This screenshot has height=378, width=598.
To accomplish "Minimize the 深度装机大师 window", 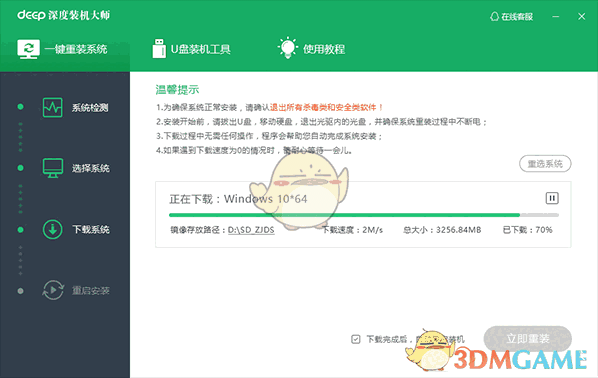I will point(556,17).
